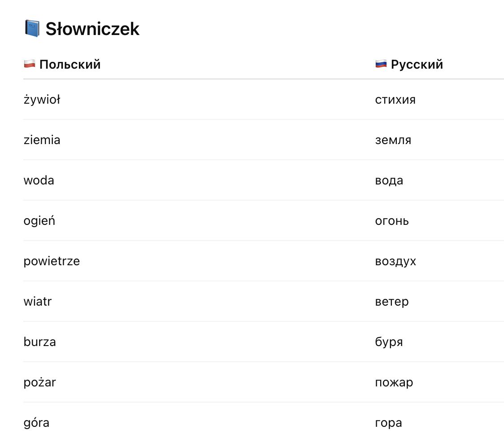
Task: Click the Polish word powietrze
Action: [x=52, y=261]
